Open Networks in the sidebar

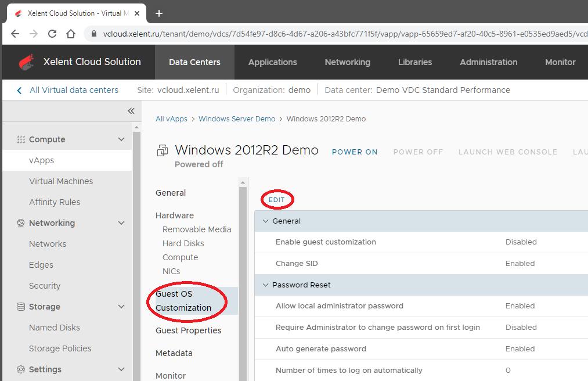click(48, 244)
